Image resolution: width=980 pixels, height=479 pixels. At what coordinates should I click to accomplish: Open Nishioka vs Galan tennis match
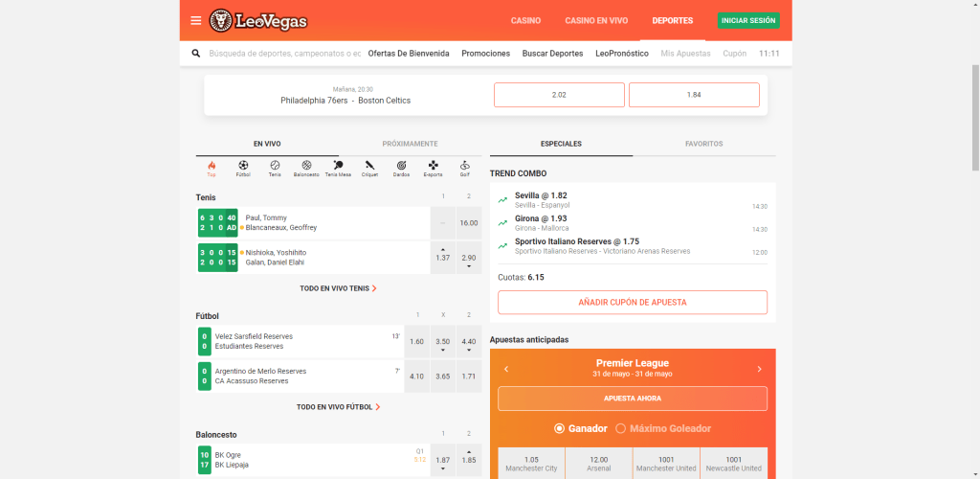coord(313,258)
